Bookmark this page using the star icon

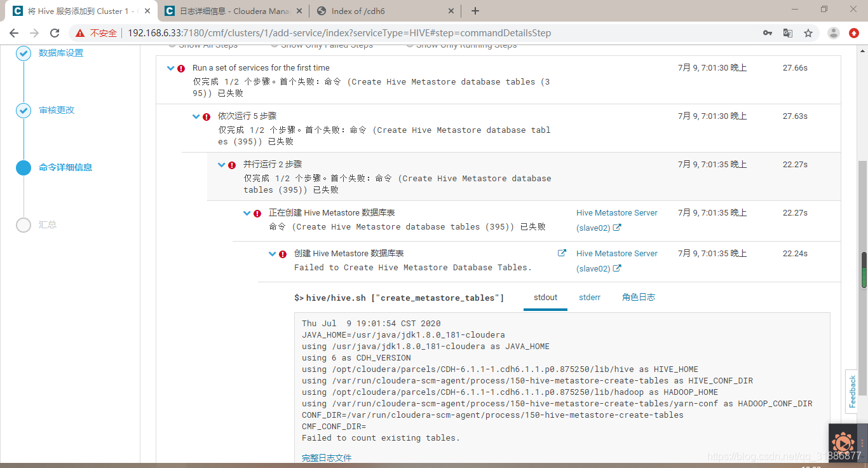[808, 32]
